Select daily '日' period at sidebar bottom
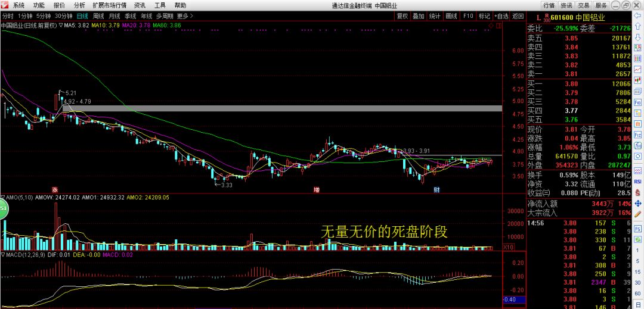 [638, 305]
